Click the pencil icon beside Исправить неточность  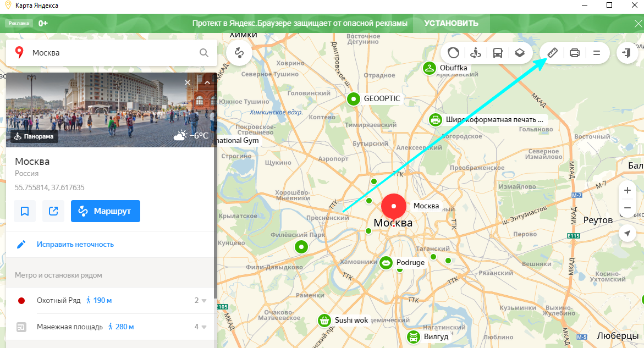(21, 245)
